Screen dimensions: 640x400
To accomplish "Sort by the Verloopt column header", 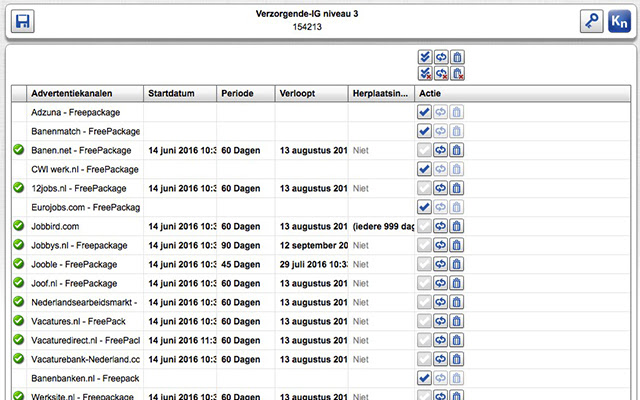I will point(311,93).
